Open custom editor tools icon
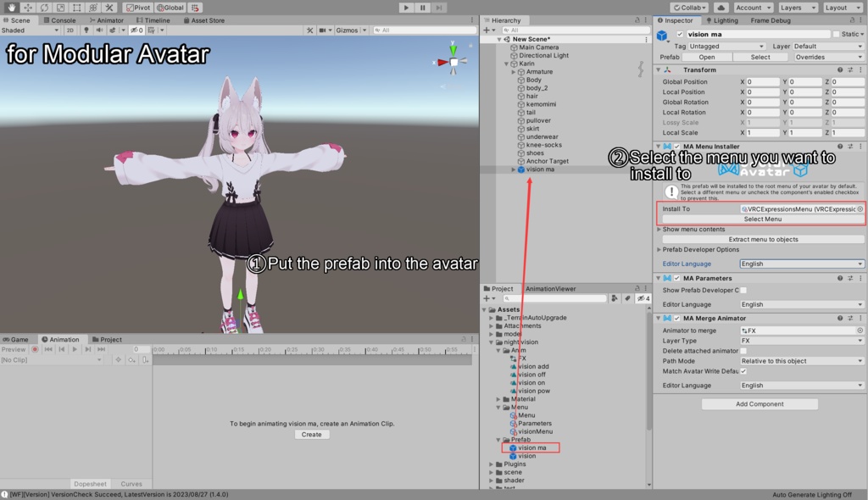The image size is (868, 500). click(x=109, y=7)
